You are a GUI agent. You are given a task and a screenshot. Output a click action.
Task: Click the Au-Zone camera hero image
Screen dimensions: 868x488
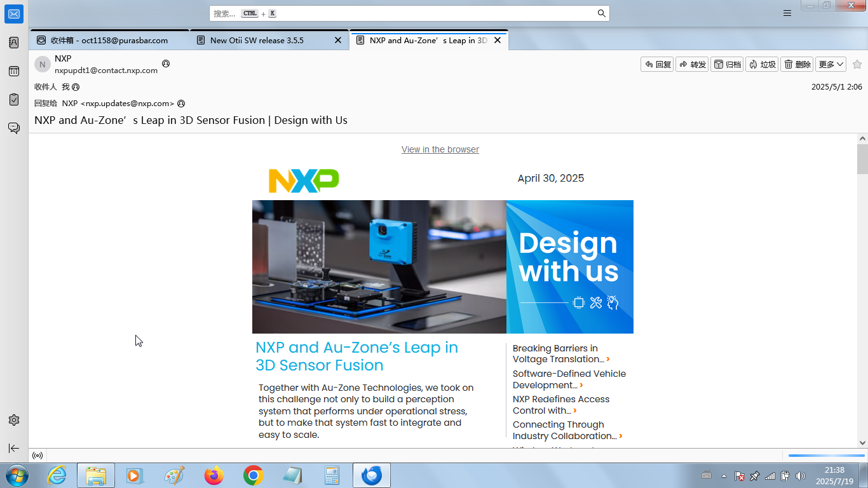tap(379, 267)
